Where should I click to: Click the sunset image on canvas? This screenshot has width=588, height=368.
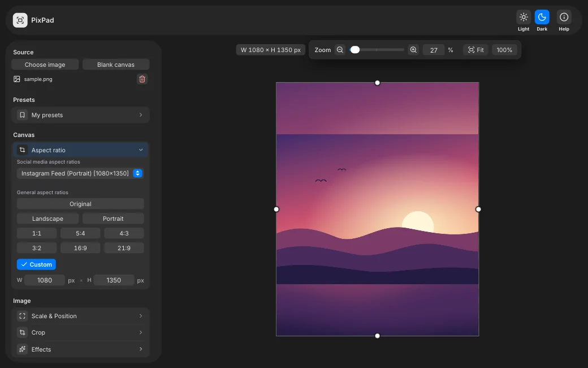point(377,209)
